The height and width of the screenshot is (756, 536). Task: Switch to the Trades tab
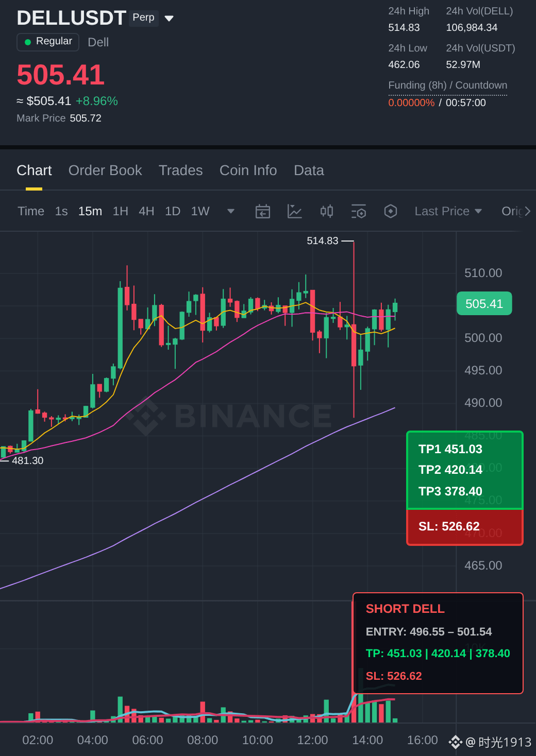(x=181, y=170)
